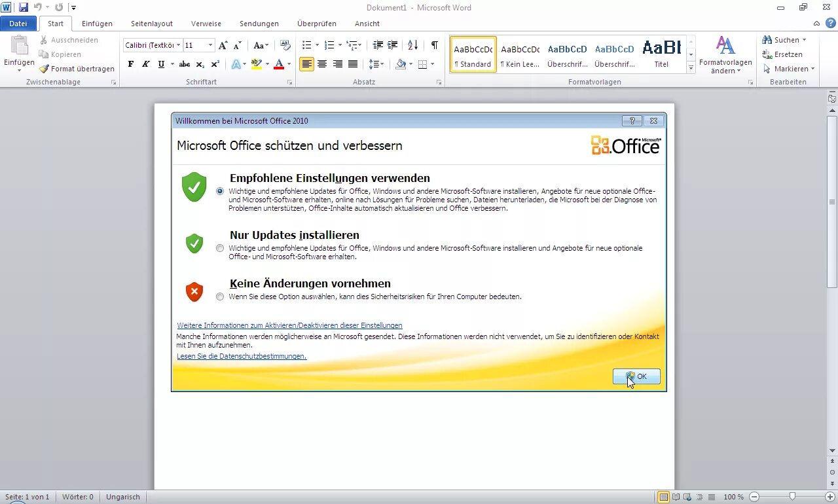838x504 pixels.
Task: Expand the styles gallery more button
Action: pos(691,68)
